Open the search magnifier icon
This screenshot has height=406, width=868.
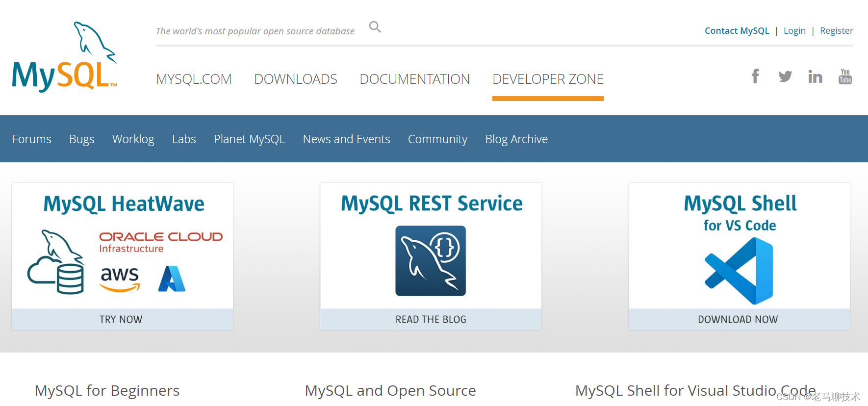[x=375, y=27]
